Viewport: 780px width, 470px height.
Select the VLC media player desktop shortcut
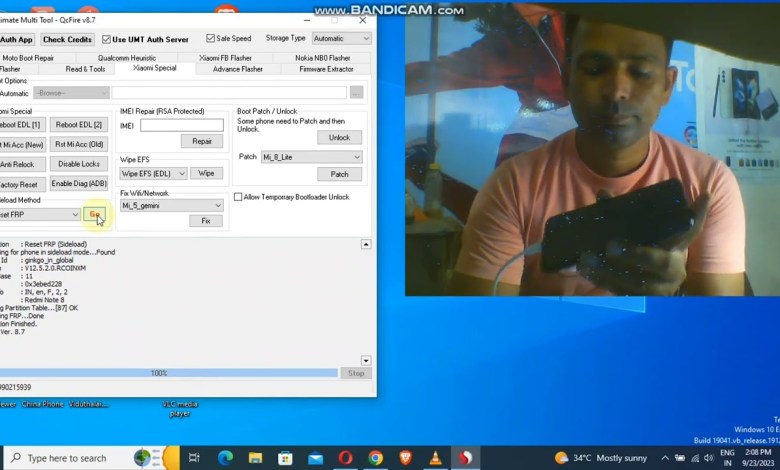pos(180,409)
